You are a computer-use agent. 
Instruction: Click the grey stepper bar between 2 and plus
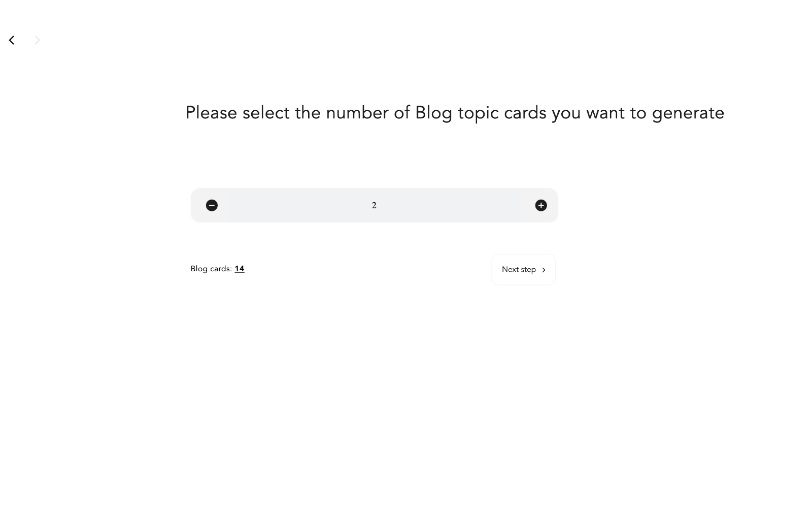[457, 205]
